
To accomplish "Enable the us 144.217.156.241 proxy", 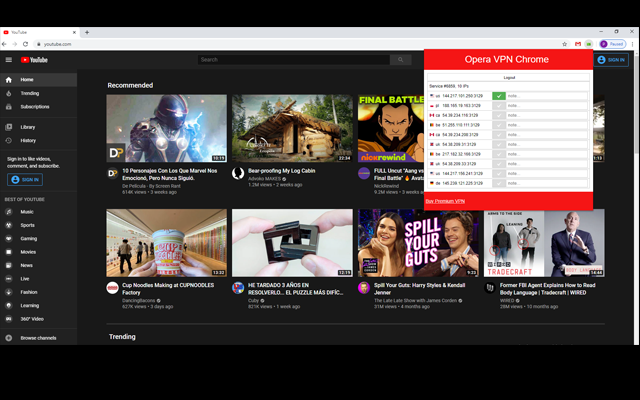I will 499,173.
